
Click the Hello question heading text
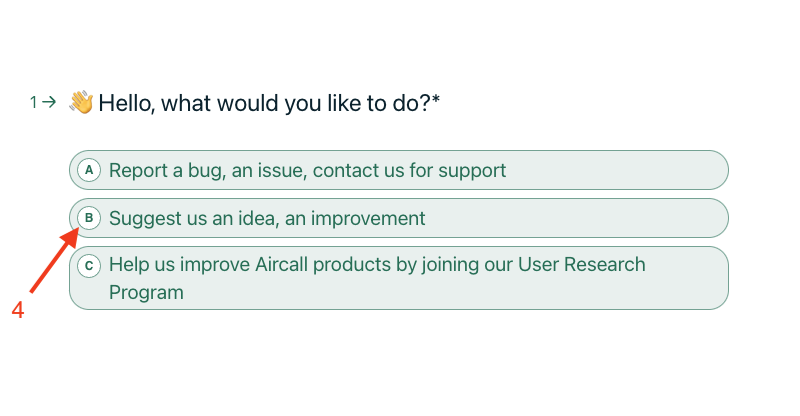coord(265,104)
